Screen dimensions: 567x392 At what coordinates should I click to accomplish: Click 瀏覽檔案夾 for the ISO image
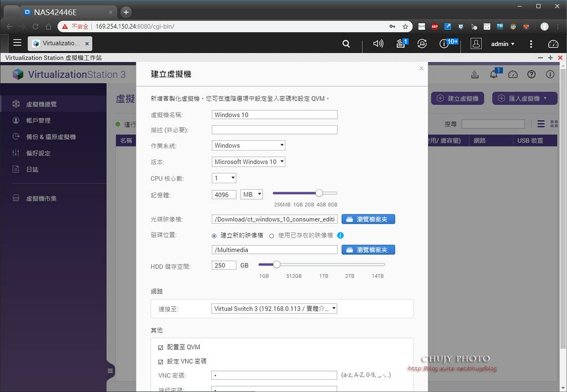[368, 219]
